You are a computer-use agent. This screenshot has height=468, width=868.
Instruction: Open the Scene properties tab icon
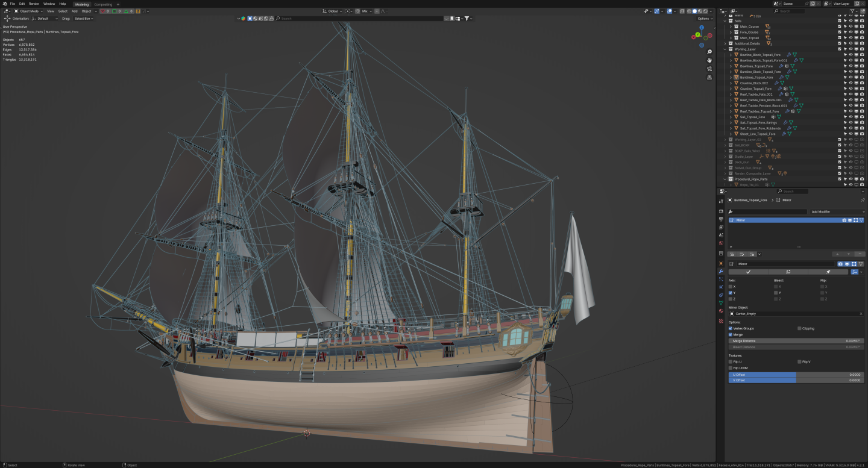click(x=721, y=235)
